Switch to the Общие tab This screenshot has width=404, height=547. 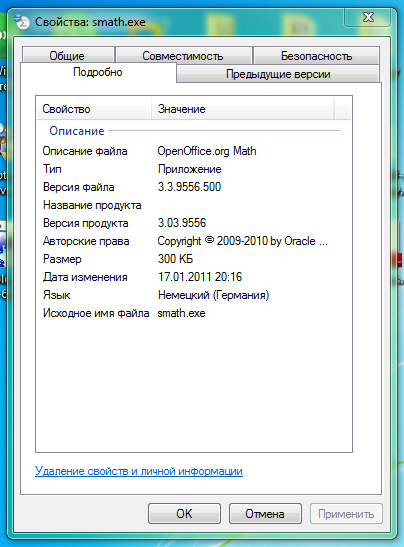[68, 55]
